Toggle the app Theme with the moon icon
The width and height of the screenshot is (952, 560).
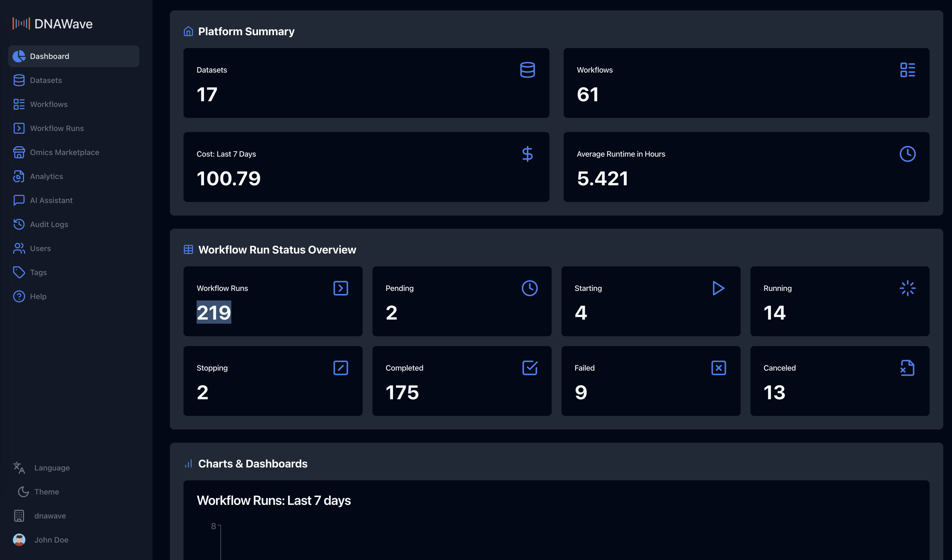click(x=23, y=492)
